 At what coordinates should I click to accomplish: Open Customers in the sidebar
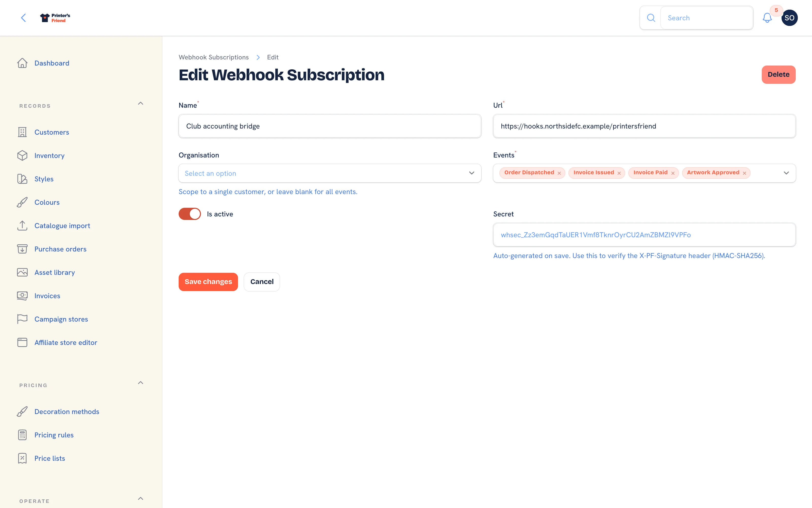pyautogui.click(x=52, y=132)
